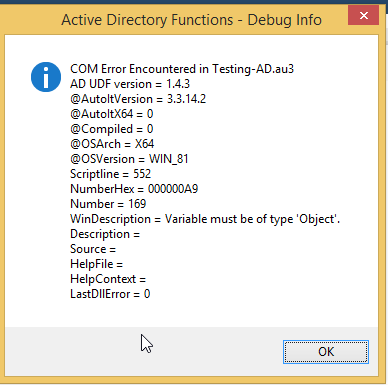Select the @AutoItX64 = 0 line

tap(112, 114)
